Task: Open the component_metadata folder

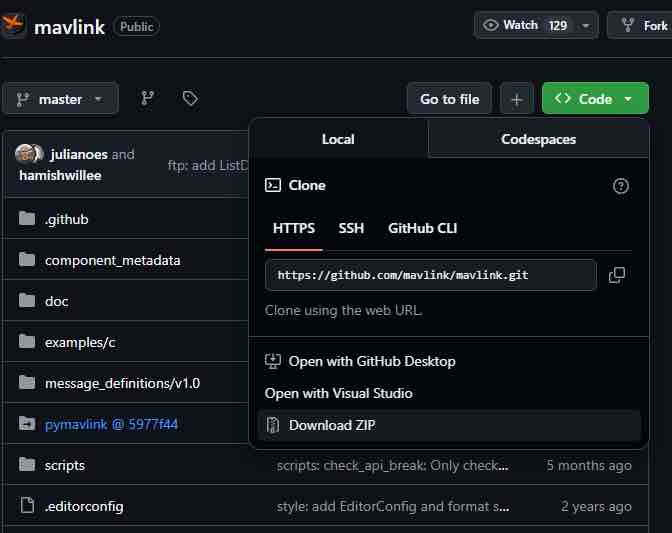Action: click(112, 261)
